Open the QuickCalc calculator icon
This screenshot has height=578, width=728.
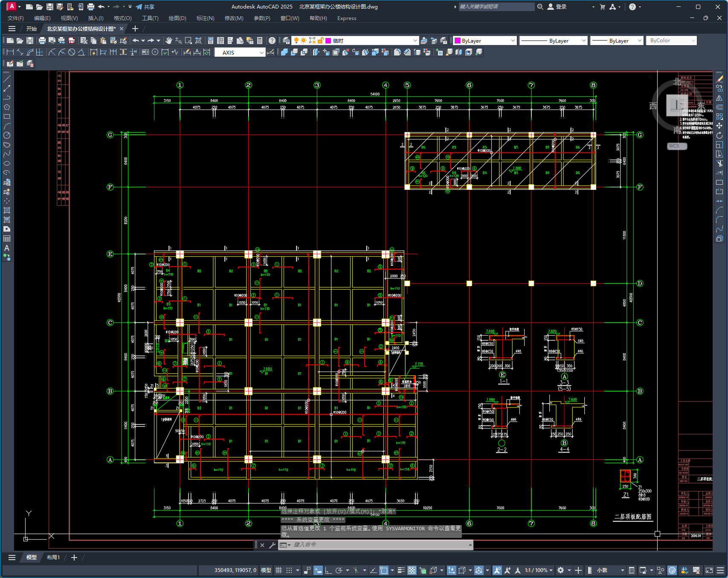(x=260, y=41)
